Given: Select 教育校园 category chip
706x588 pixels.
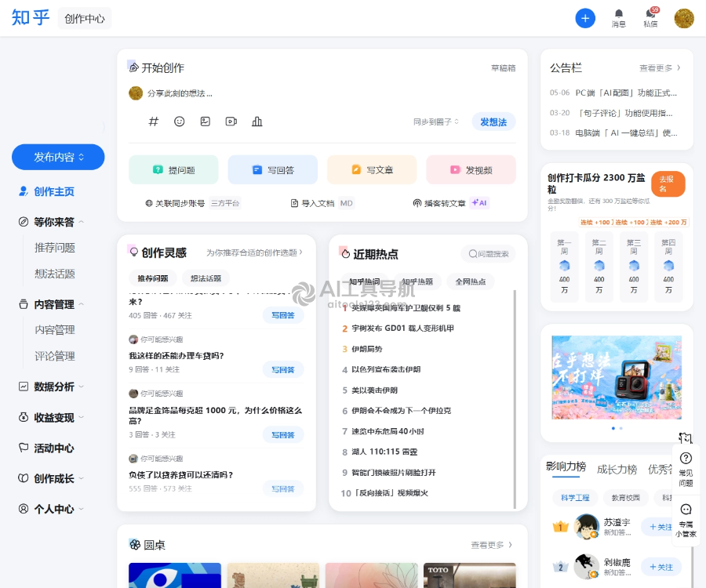Looking at the screenshot, I should (x=625, y=498).
